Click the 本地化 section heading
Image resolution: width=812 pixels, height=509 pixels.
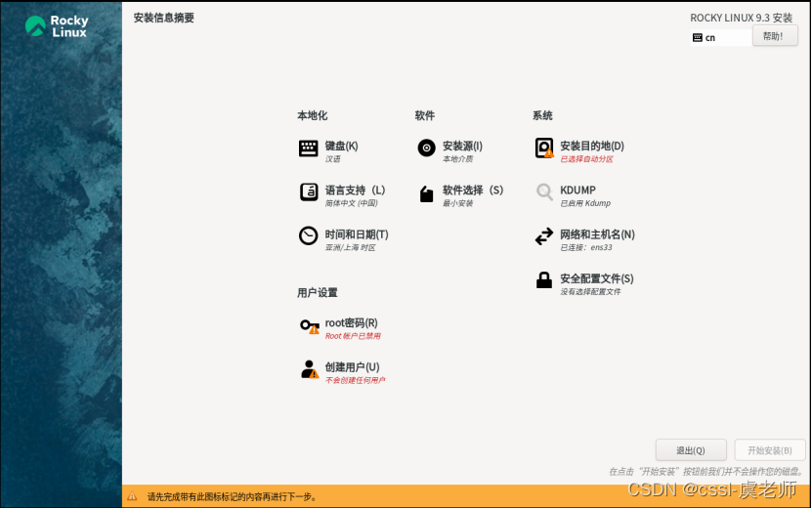[313, 115]
